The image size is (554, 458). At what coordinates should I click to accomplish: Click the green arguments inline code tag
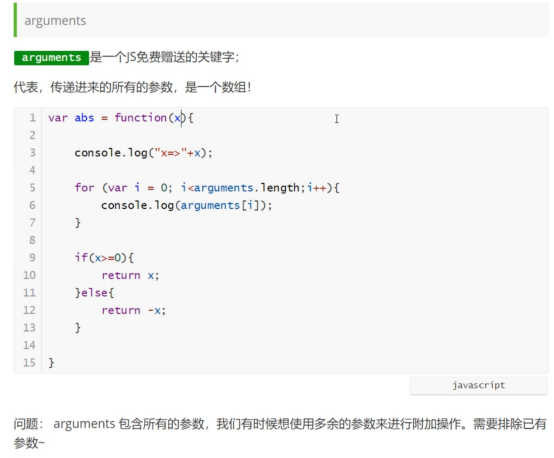click(51, 58)
